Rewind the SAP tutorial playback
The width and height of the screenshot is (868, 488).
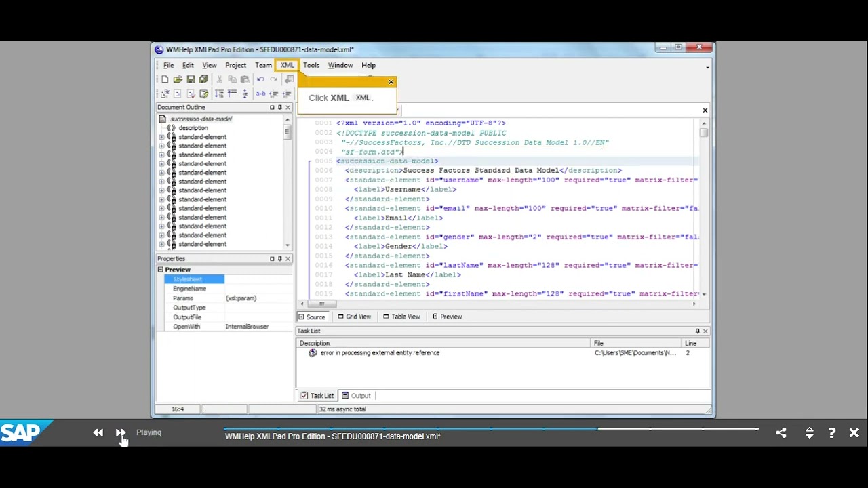(x=98, y=432)
